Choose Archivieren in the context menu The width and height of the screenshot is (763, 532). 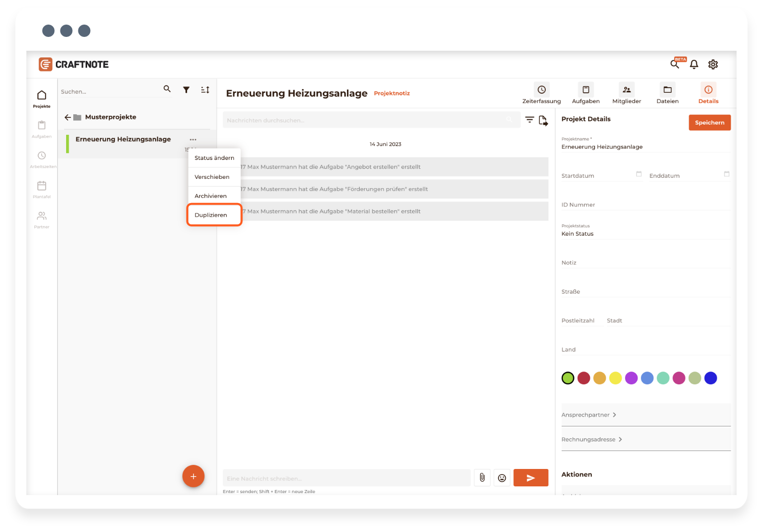click(211, 196)
